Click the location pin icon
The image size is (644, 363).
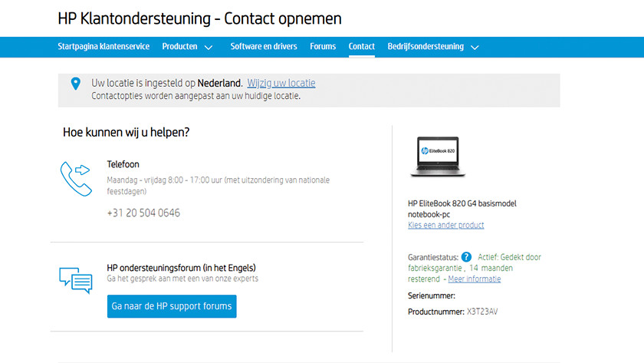click(x=75, y=84)
